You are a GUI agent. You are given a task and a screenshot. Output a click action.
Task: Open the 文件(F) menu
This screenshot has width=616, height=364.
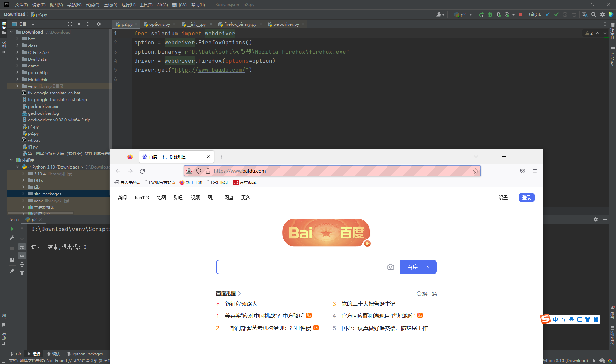(21, 5)
